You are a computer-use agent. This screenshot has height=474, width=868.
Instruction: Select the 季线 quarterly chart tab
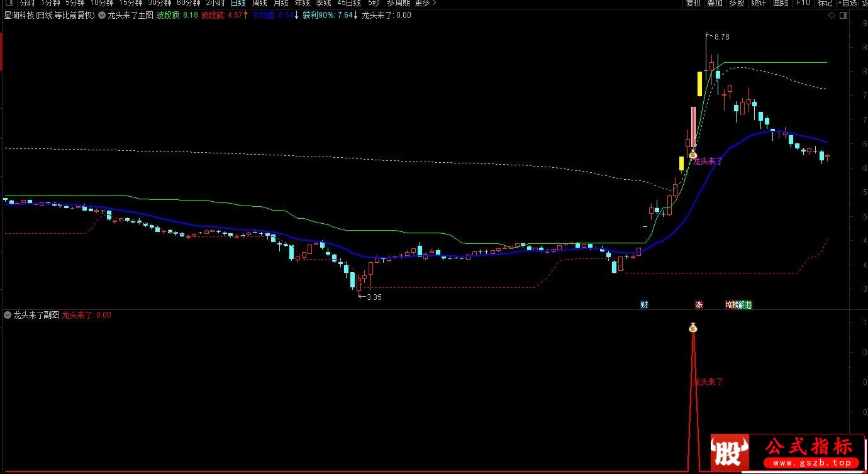[x=323, y=3]
